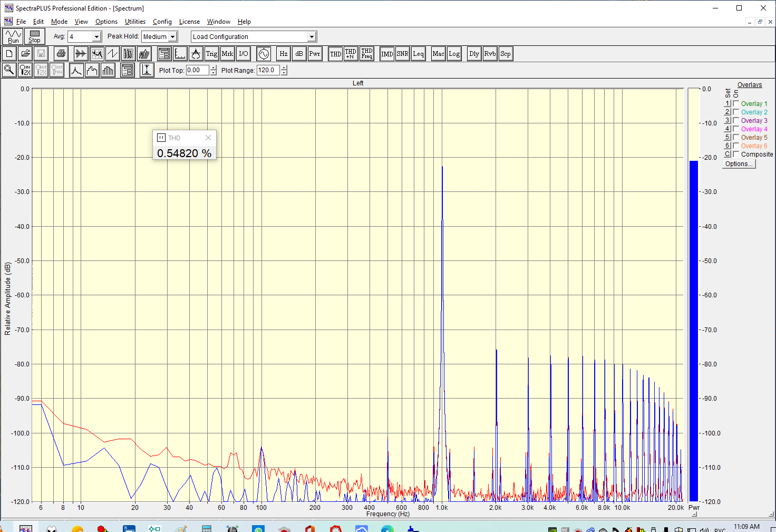776x532 pixels.
Task: Open the File menu
Action: pyautogui.click(x=21, y=22)
